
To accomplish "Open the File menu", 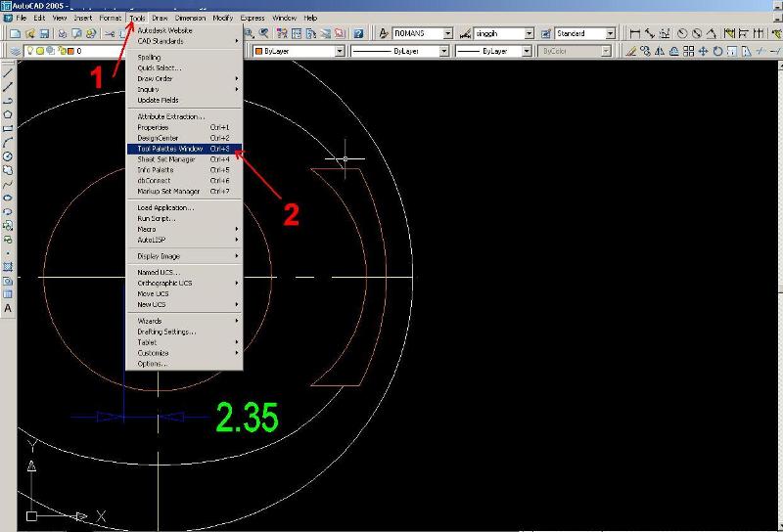I will [x=21, y=18].
